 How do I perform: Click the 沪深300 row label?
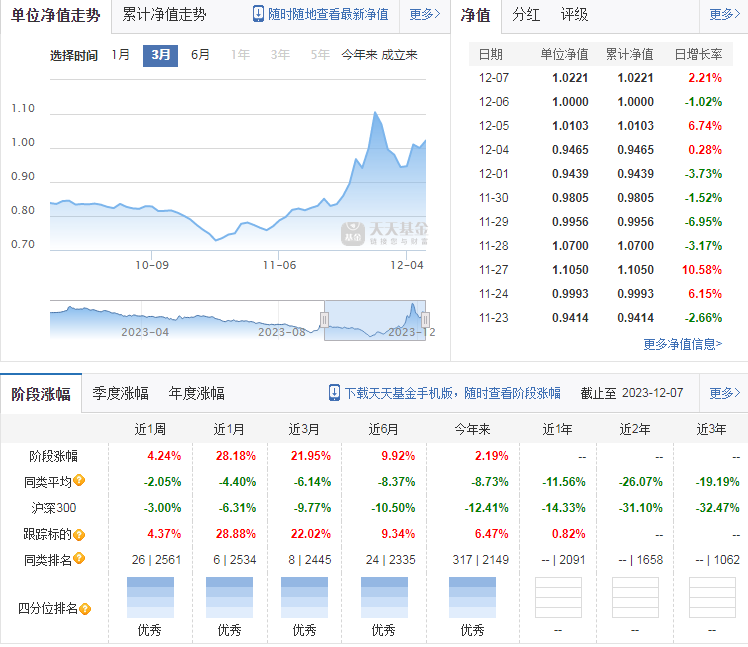tap(54, 508)
